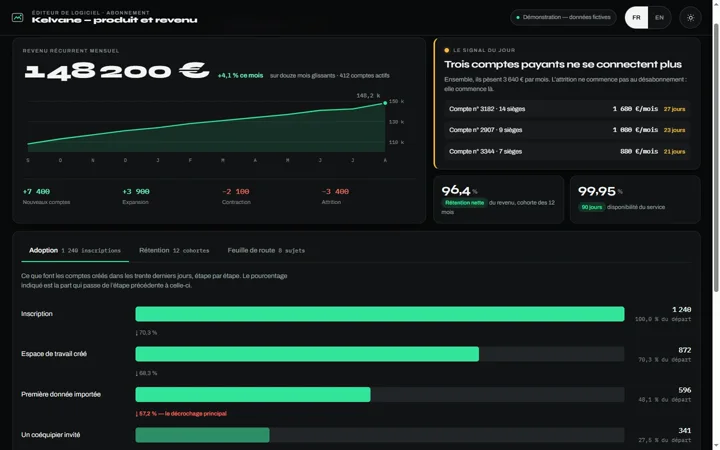The width and height of the screenshot is (720, 450).
Task: Click the Première donnée importée bar
Action: [253, 394]
